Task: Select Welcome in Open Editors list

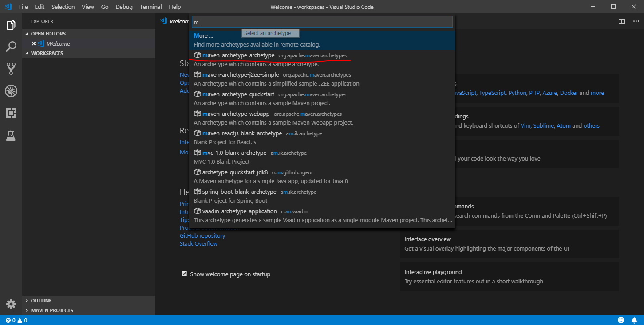Action: (89, 43)
